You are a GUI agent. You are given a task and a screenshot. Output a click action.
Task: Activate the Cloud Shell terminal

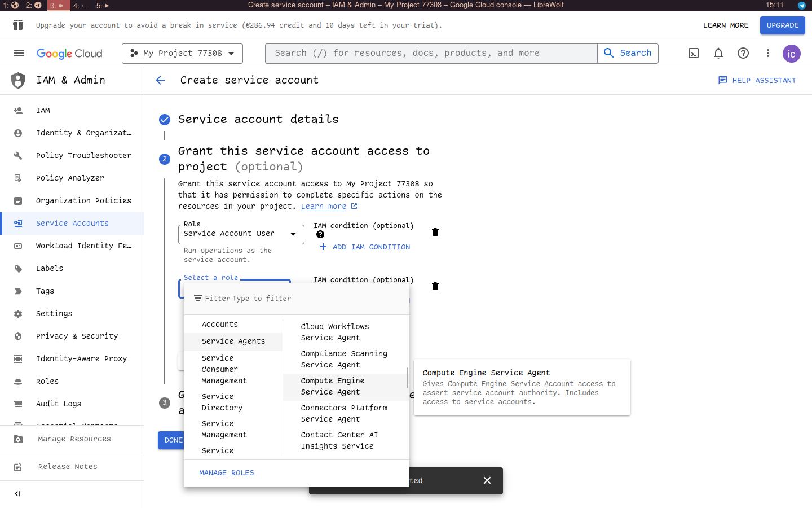(693, 53)
